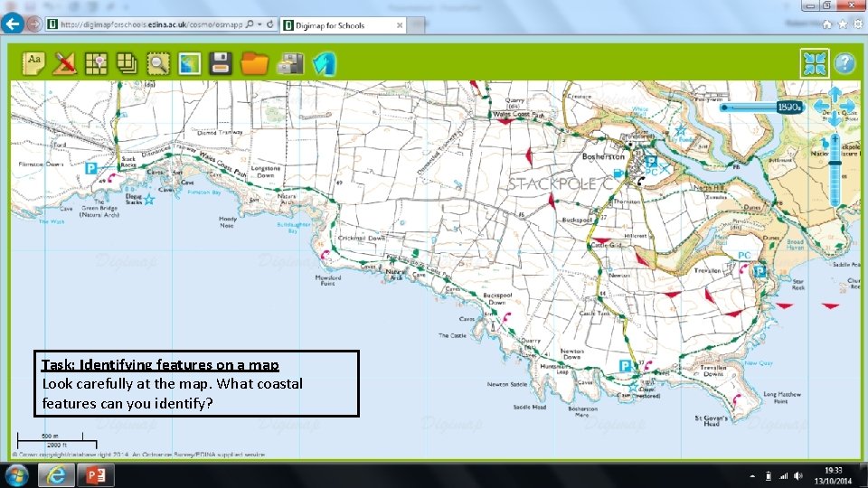Click the Crickmail Down label
This screenshot has width=868, height=488.
tap(361, 238)
